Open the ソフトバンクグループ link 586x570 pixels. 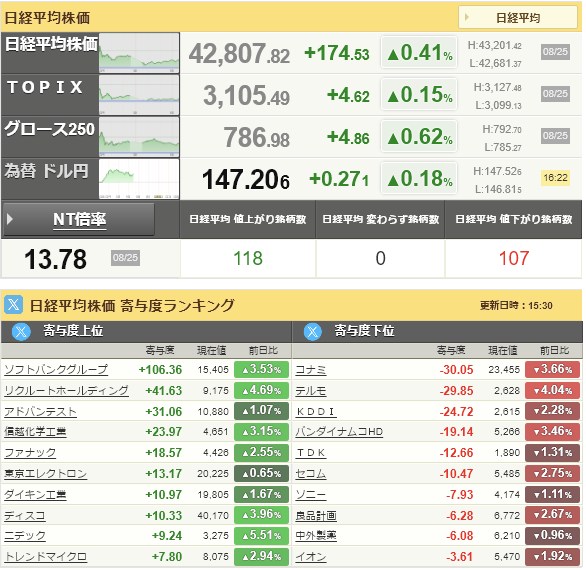56,370
